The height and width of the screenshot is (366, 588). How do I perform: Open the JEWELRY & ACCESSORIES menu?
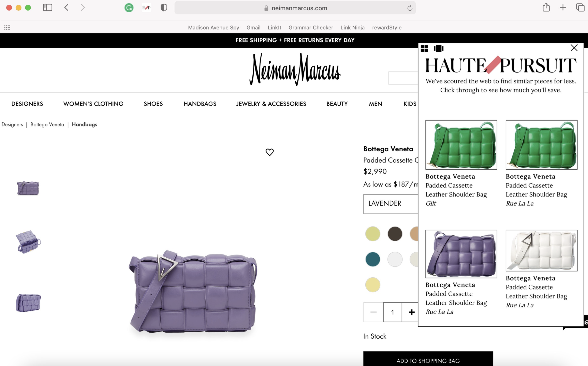[271, 104]
